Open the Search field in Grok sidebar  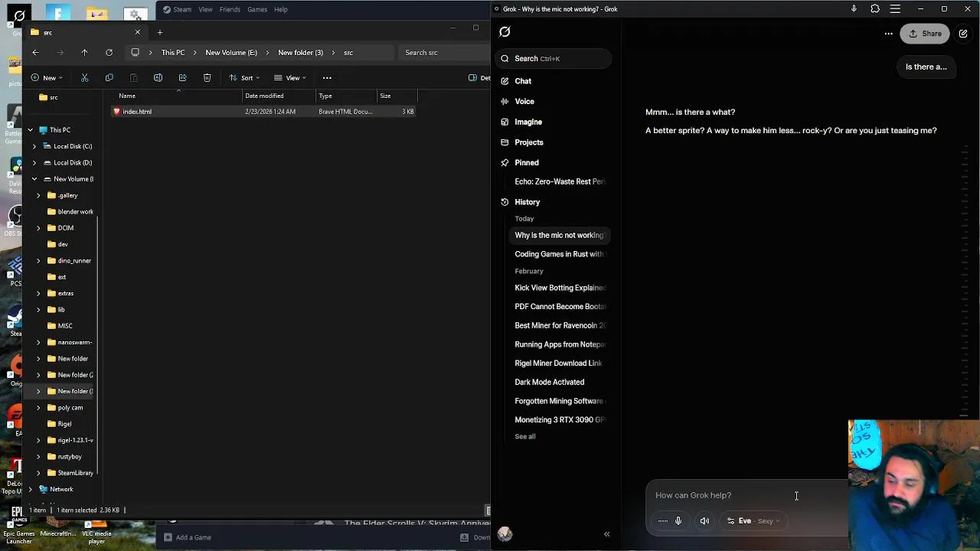[x=555, y=58]
